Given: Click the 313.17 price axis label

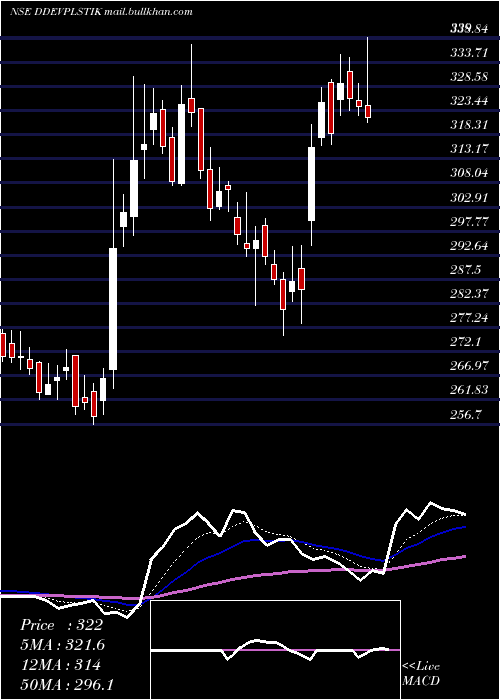Looking at the screenshot, I should [468, 150].
